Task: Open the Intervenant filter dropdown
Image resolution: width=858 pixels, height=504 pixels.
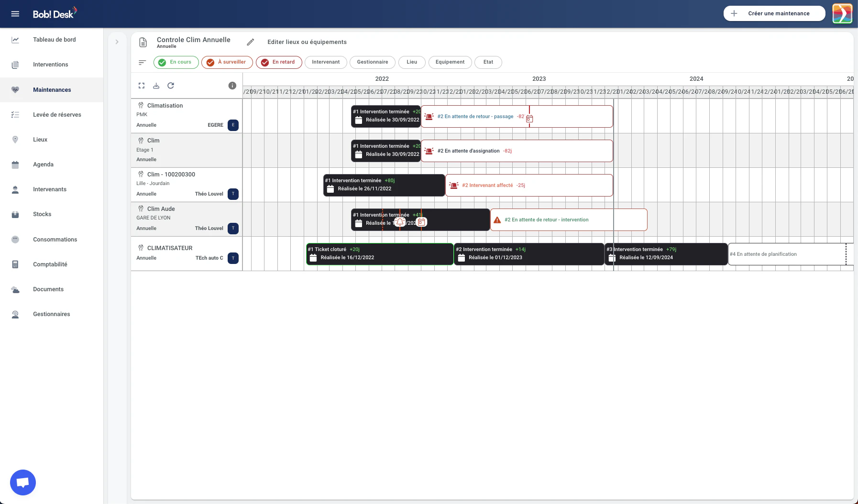Action: tap(326, 62)
